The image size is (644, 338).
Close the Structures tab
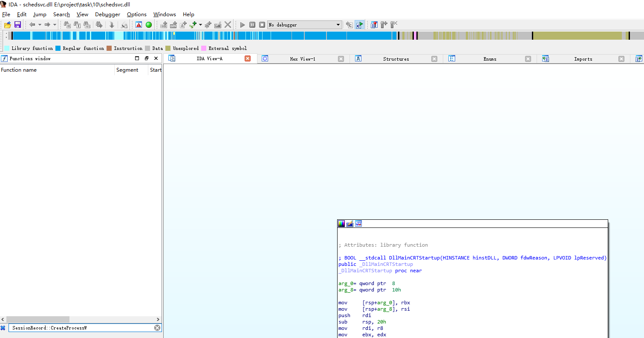pyautogui.click(x=434, y=58)
